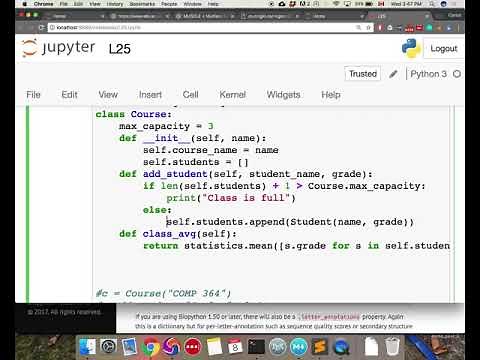
Task: Click the bookmark star in address bar
Action: click(x=368, y=27)
